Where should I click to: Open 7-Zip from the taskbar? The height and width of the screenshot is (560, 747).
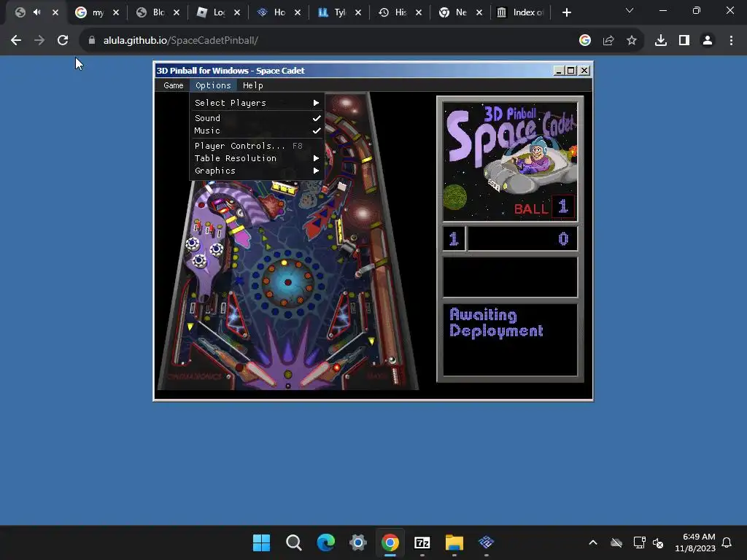point(422,542)
